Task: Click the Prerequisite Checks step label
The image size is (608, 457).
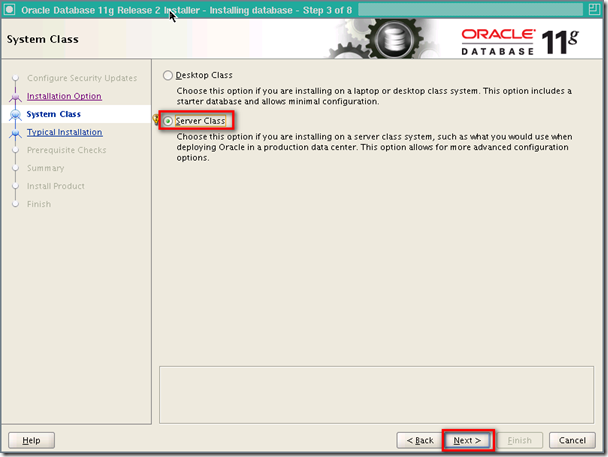Action: point(66,150)
